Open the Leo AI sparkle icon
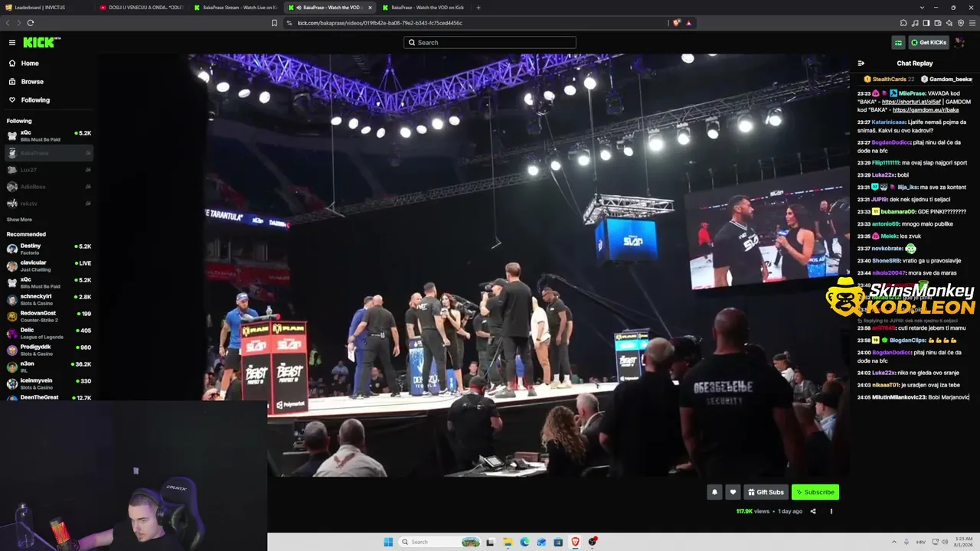Viewport: 980px width, 551px height. click(x=949, y=23)
